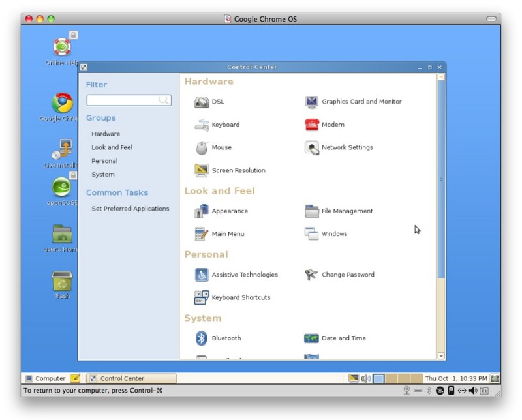
Task: Open the Bluetooth icon
Action: pos(202,338)
